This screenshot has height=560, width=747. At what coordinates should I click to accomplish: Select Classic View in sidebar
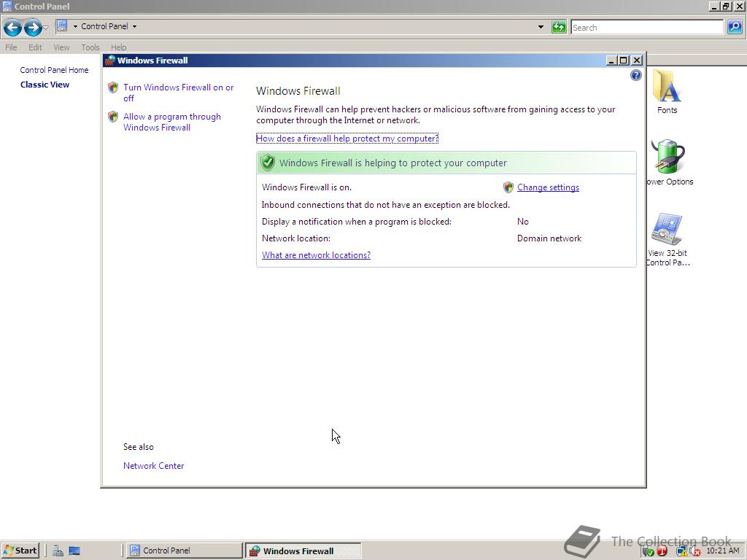[x=44, y=85]
